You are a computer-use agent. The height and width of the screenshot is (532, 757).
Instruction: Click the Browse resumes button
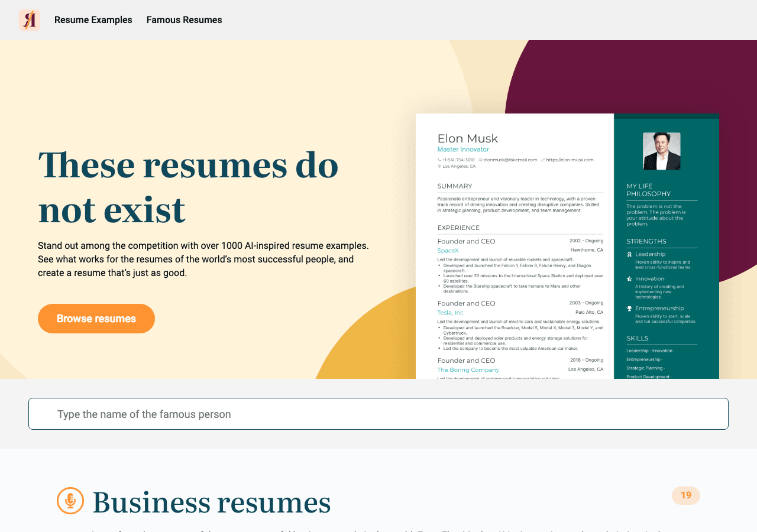click(x=96, y=319)
